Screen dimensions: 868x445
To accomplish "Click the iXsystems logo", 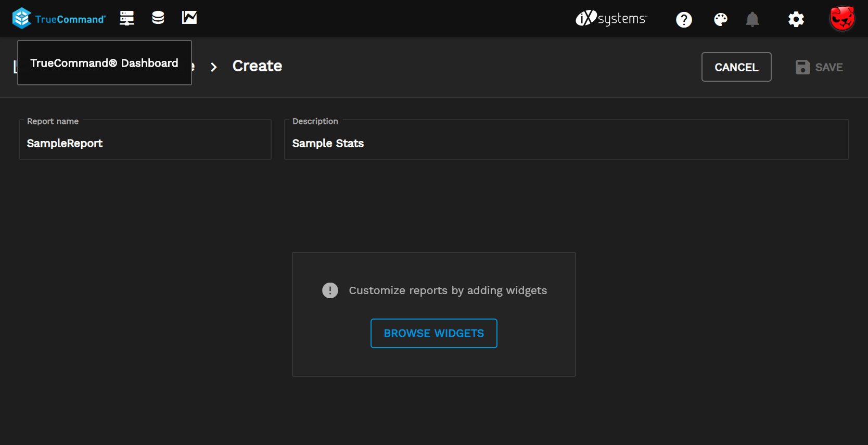I will (611, 19).
